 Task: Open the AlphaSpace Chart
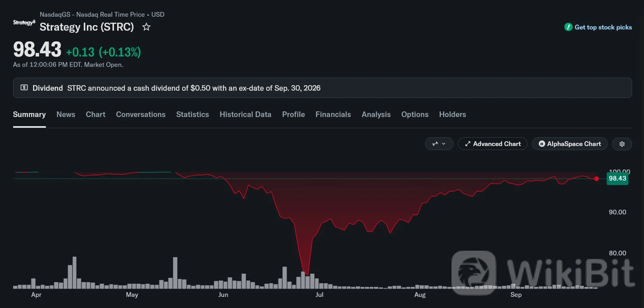(x=570, y=144)
